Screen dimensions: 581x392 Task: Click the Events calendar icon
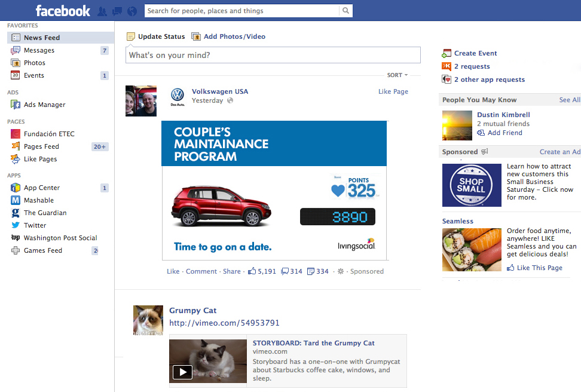(x=16, y=75)
